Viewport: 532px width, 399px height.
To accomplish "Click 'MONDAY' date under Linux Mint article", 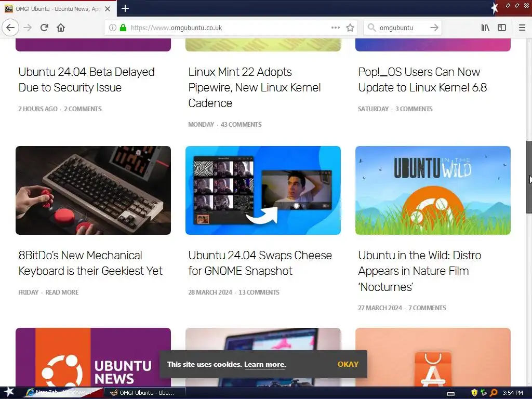I will pyautogui.click(x=201, y=125).
